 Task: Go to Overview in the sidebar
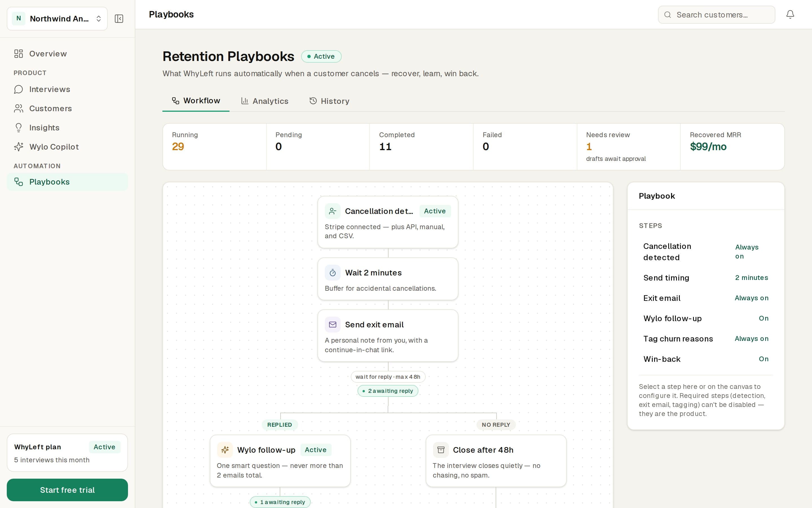pos(67,54)
